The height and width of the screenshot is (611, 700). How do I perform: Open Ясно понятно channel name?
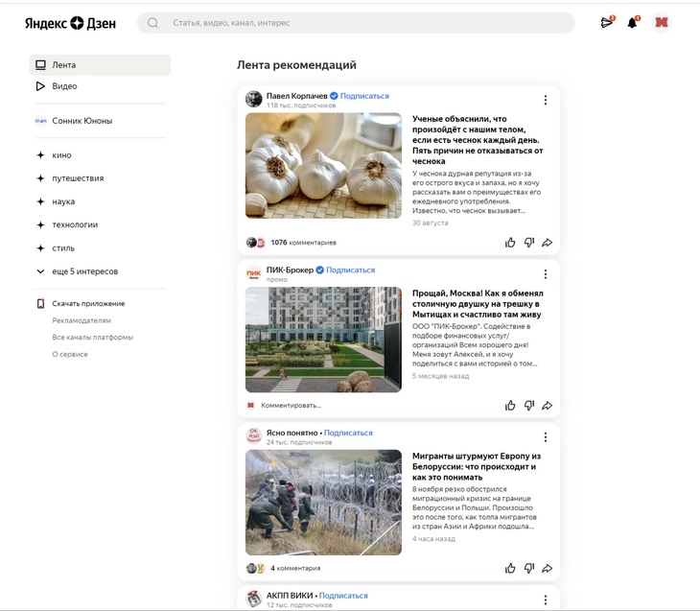click(292, 433)
